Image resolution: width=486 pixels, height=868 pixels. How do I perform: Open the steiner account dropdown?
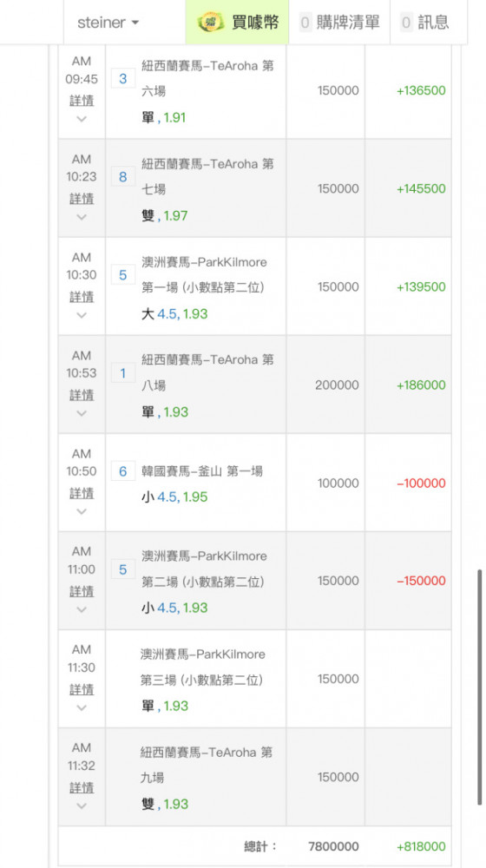click(x=108, y=23)
